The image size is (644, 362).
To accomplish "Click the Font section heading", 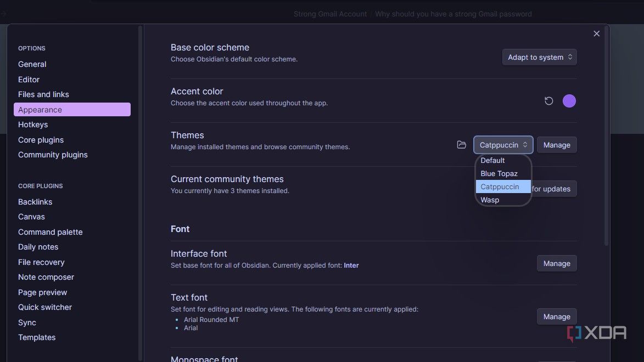I will tap(180, 229).
